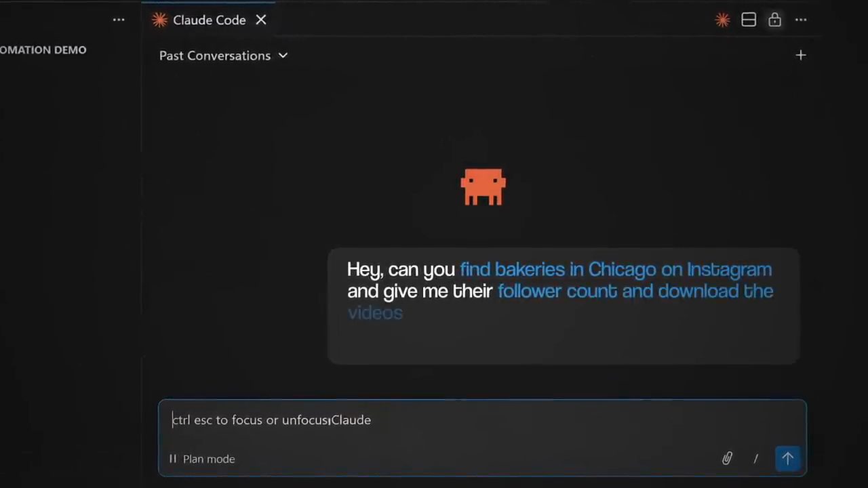Close the Claude Code tab
The height and width of the screenshot is (488, 868).
tap(261, 20)
